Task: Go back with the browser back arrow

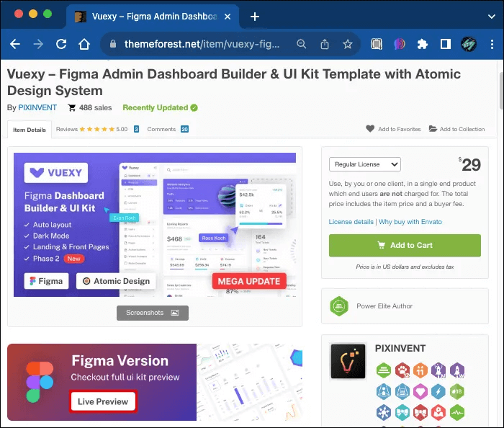Action: (x=15, y=44)
